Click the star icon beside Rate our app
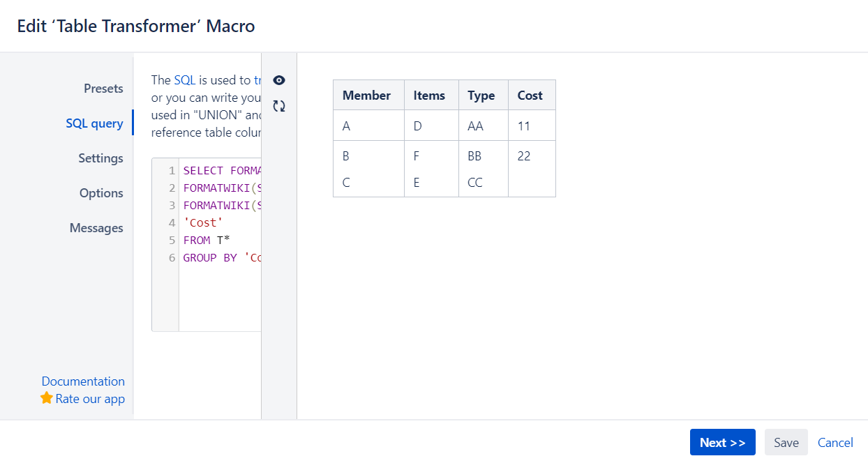868x463 pixels. pyautogui.click(x=46, y=398)
